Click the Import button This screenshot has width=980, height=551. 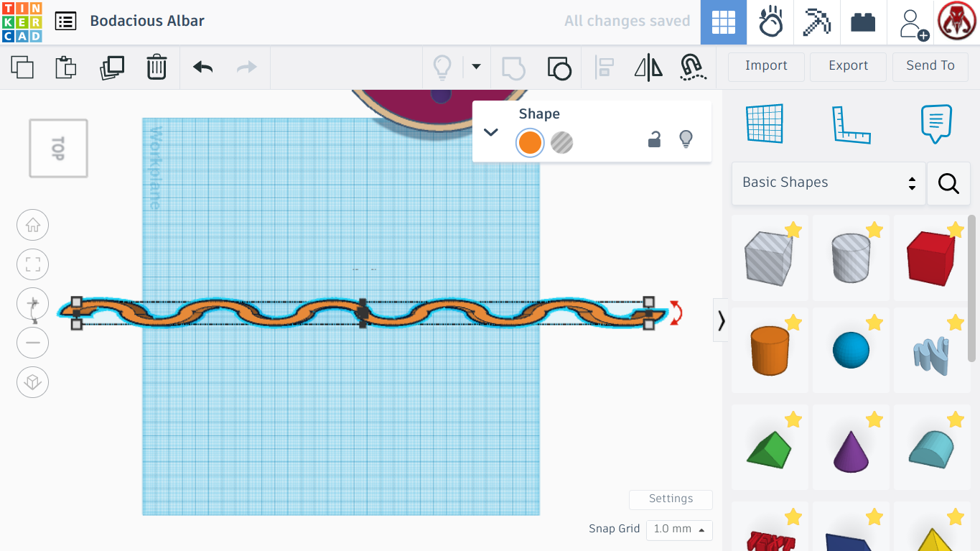point(766,66)
